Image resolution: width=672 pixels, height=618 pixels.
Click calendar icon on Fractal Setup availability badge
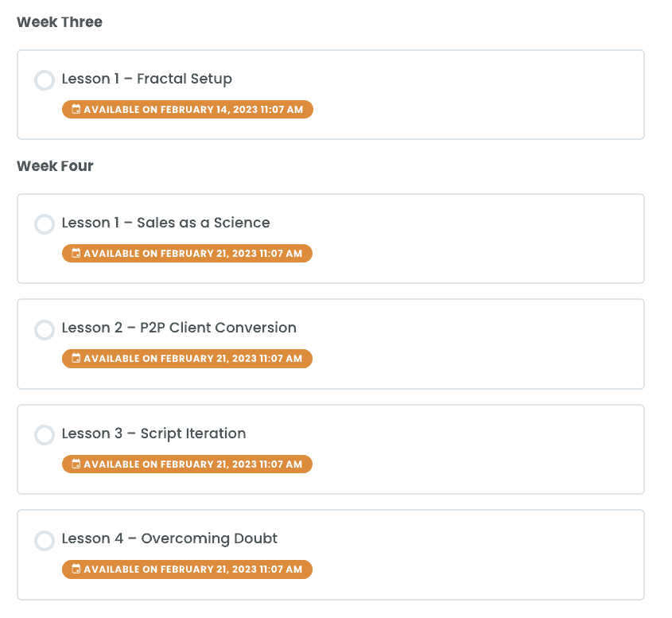(x=76, y=109)
